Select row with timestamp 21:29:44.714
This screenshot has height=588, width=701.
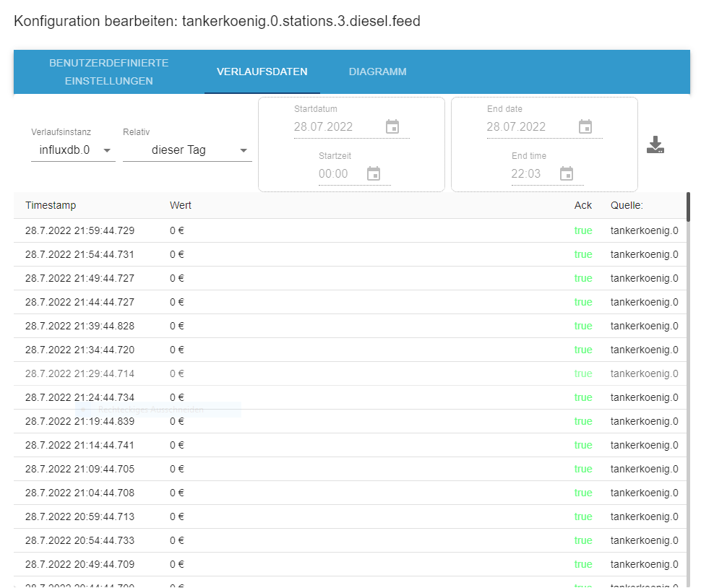[350, 373]
